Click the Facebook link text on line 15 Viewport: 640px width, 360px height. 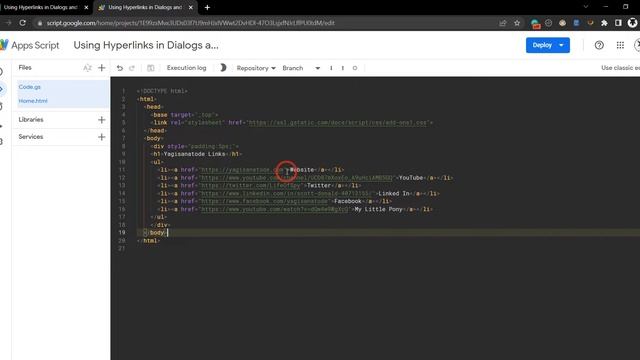(x=348, y=201)
